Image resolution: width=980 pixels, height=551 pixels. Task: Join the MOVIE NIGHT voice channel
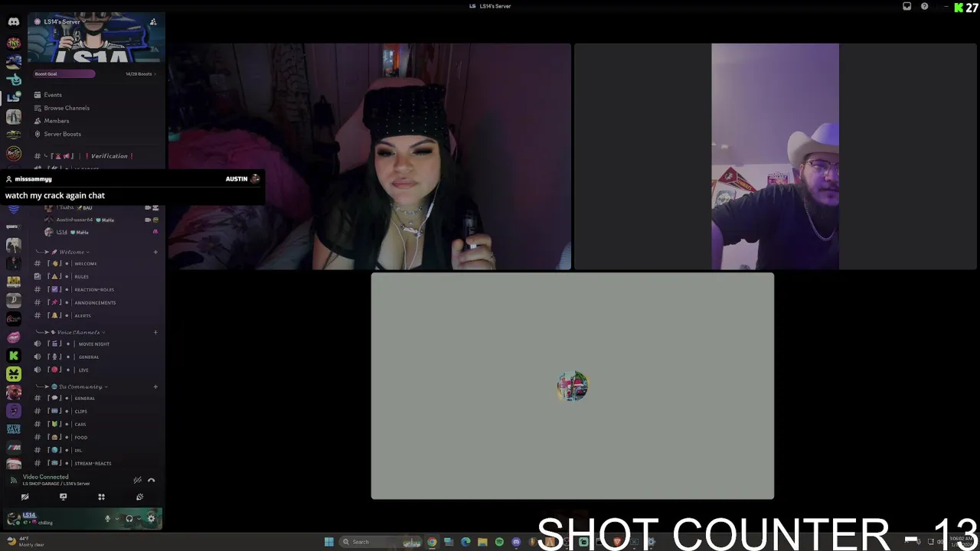(96, 344)
